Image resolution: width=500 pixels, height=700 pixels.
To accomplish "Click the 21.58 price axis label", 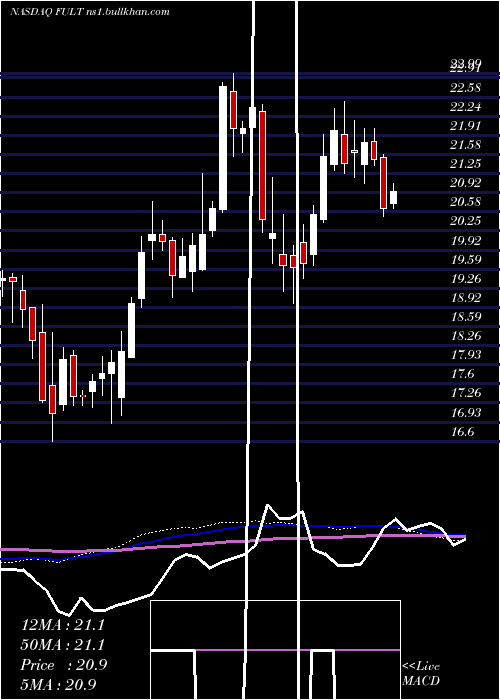I will click(466, 145).
